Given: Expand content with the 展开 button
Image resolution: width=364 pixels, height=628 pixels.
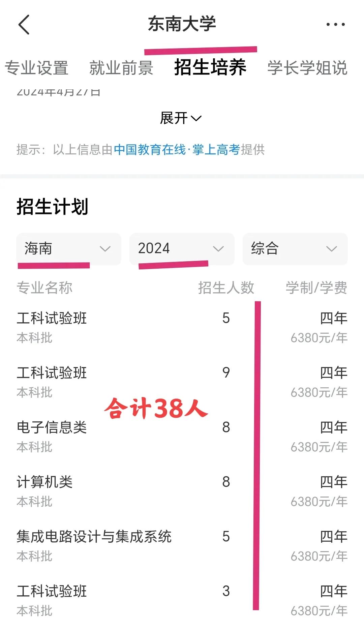Looking at the screenshot, I should point(181,118).
